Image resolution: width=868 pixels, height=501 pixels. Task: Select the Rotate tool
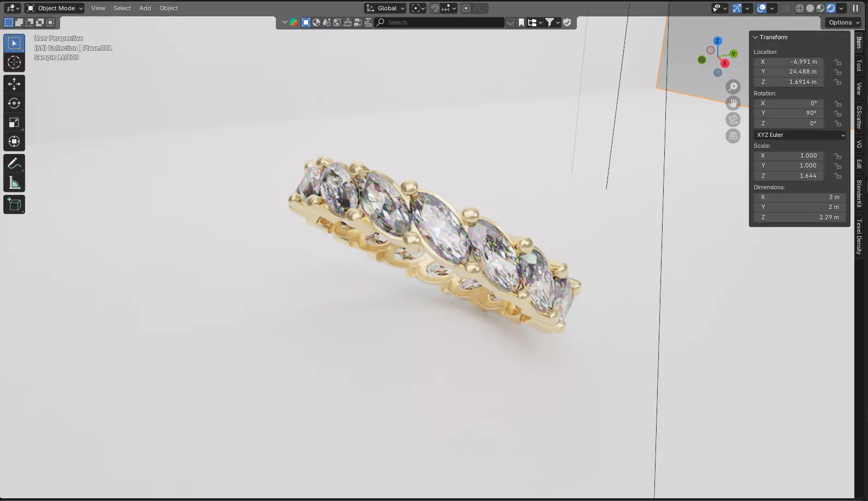tap(14, 103)
